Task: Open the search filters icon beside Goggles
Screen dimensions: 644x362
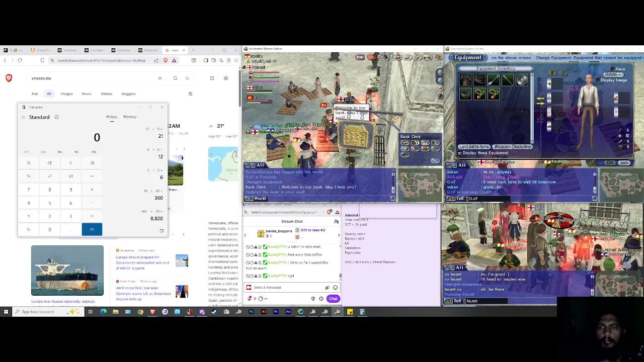Action: point(190,94)
